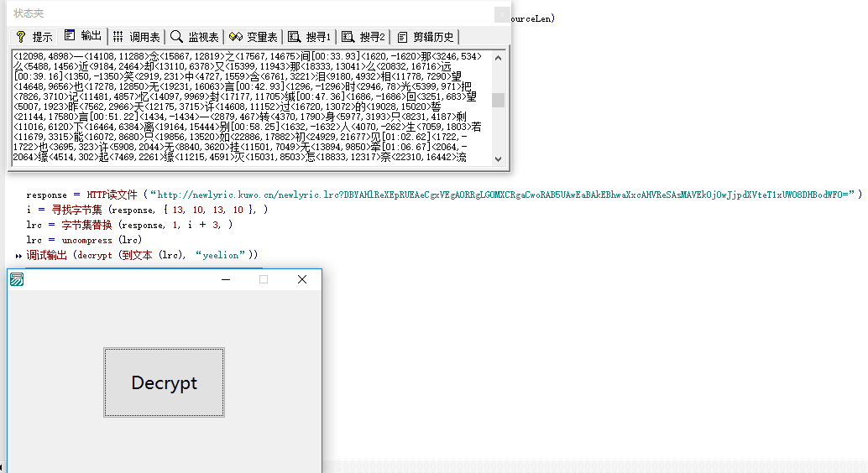Click inside the lyric output text area

click(251, 108)
